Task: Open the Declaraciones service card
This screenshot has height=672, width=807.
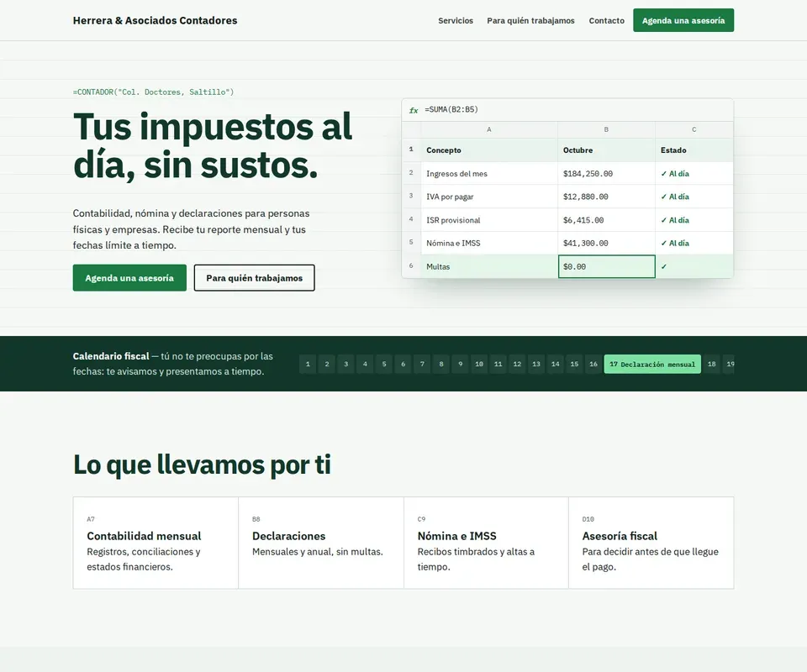Action: (x=321, y=543)
